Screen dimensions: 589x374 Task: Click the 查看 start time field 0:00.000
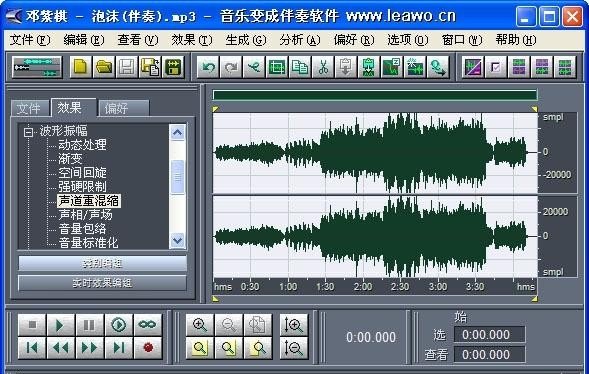(489, 354)
